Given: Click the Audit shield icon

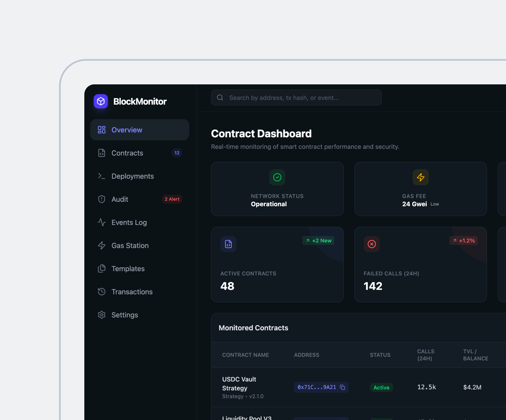Looking at the screenshot, I should coord(102,199).
